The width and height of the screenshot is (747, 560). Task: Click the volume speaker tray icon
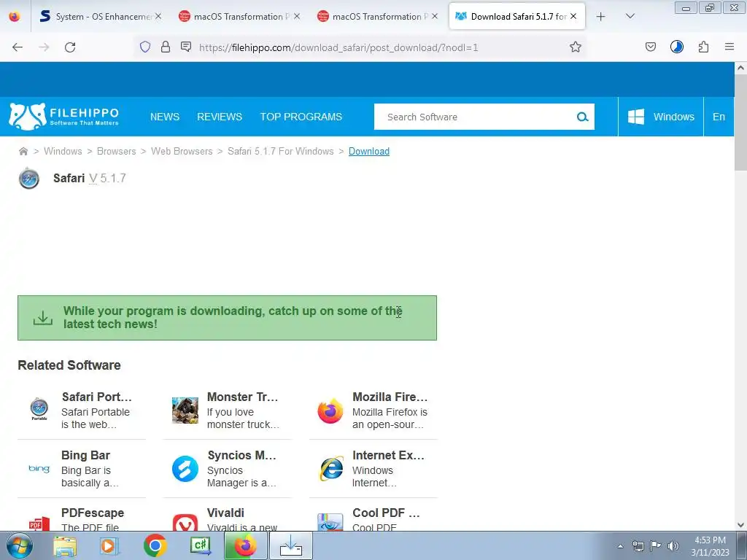(x=673, y=546)
